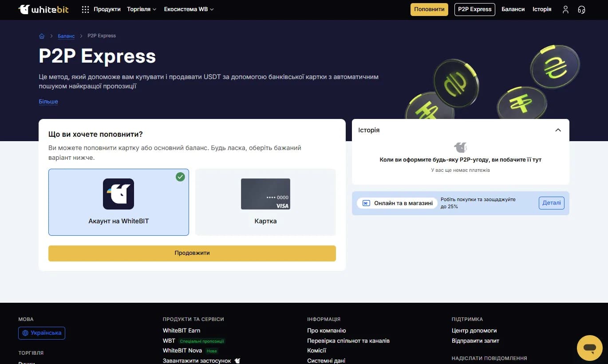Click the P2P Express header button

click(475, 9)
